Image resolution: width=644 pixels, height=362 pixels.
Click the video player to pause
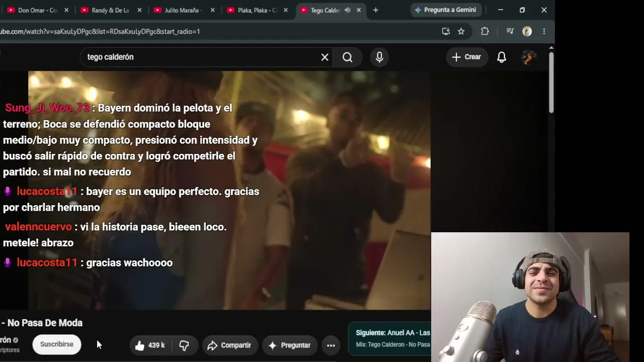pos(229,190)
